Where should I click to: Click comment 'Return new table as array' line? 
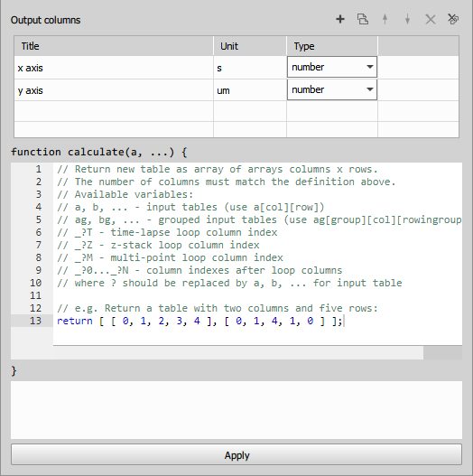[218, 169]
